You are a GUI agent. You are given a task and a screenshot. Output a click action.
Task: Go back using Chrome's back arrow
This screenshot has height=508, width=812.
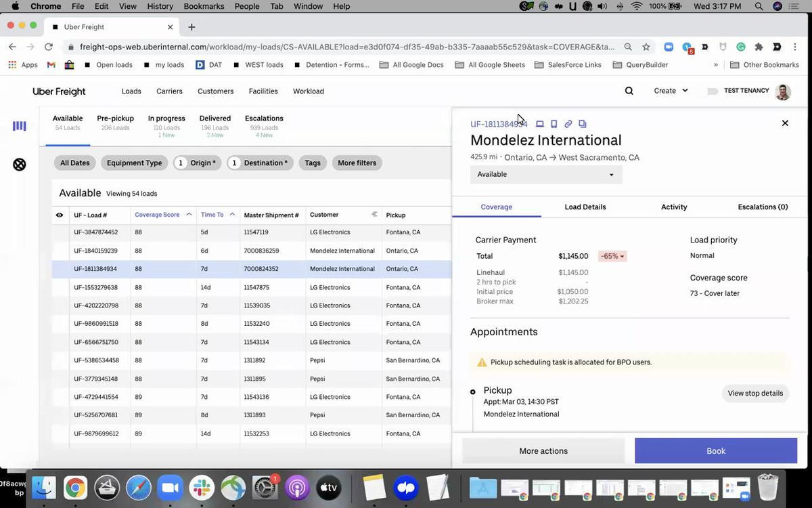click(x=12, y=47)
